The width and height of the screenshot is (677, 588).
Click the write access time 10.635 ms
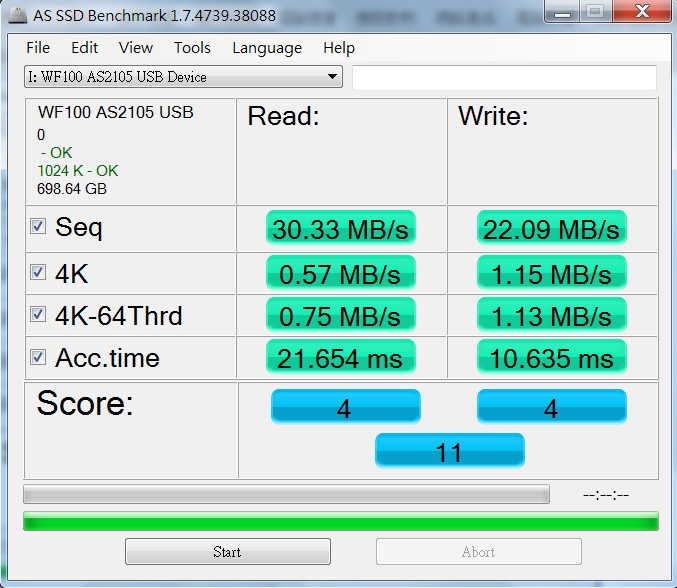pyautogui.click(x=551, y=357)
